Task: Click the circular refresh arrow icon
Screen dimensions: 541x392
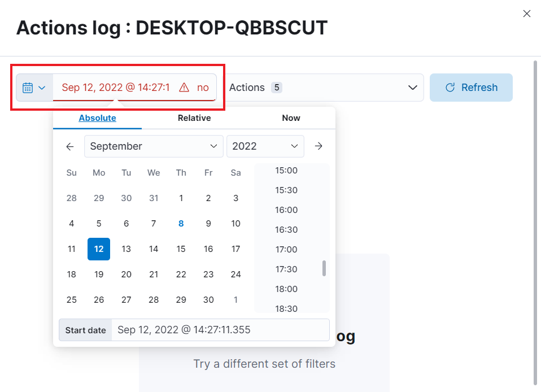Action: [x=450, y=87]
